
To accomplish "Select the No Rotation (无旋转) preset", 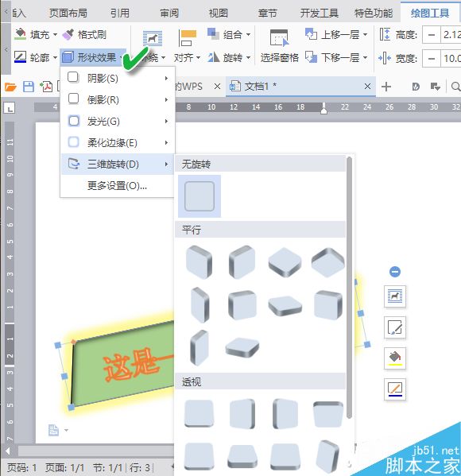I will (200, 196).
